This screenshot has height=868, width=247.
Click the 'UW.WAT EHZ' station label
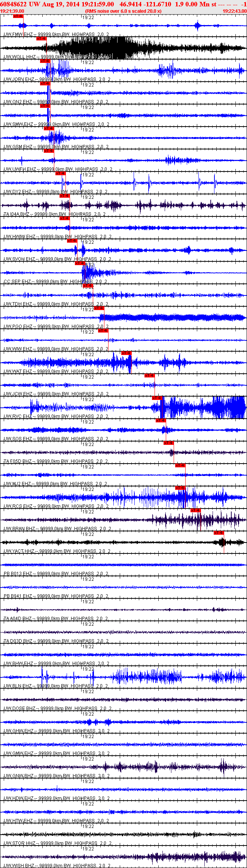tap(18, 371)
